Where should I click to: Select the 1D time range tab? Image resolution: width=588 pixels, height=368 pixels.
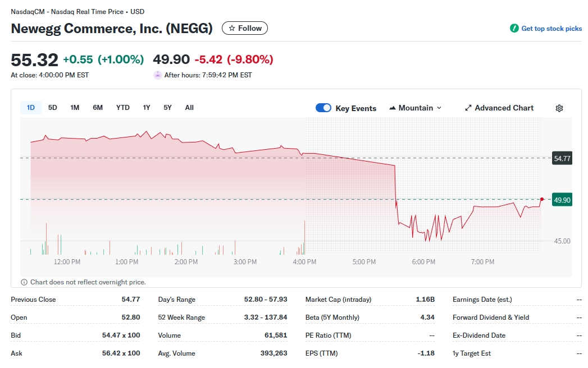31,108
